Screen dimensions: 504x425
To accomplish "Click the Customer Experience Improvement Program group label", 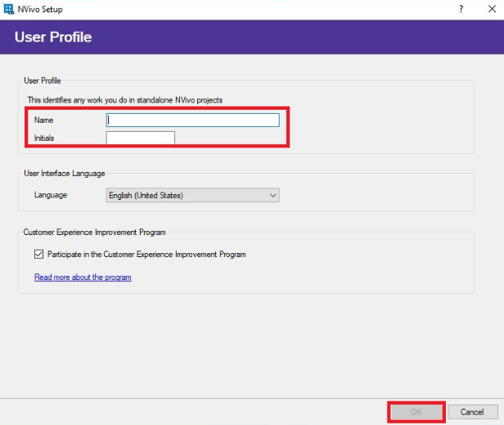I will [x=95, y=233].
